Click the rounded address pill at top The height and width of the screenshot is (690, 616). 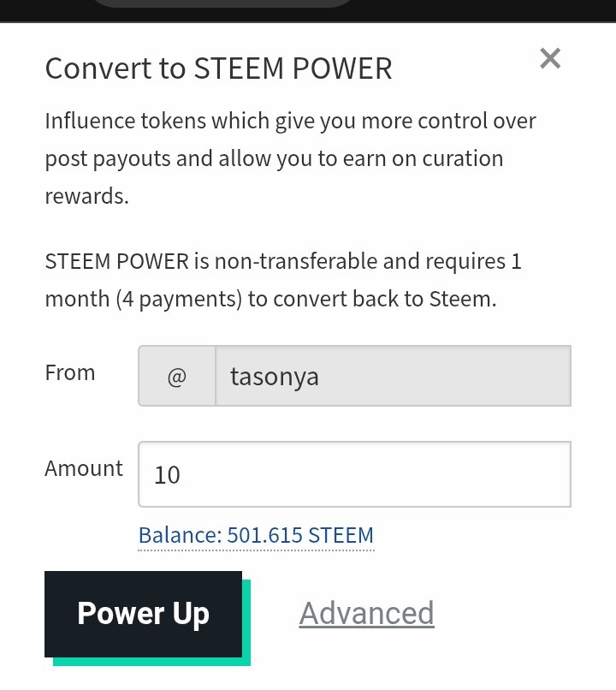tap(222, 3)
